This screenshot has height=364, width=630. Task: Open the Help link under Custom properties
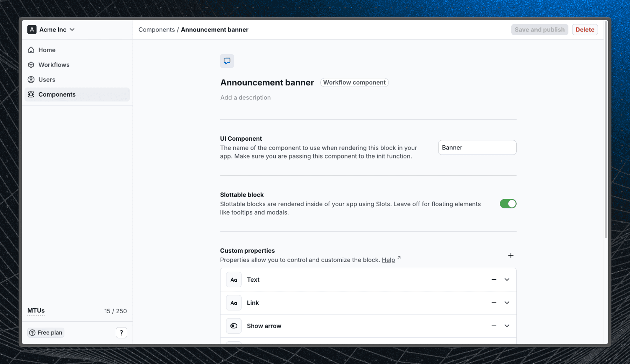(x=388, y=260)
